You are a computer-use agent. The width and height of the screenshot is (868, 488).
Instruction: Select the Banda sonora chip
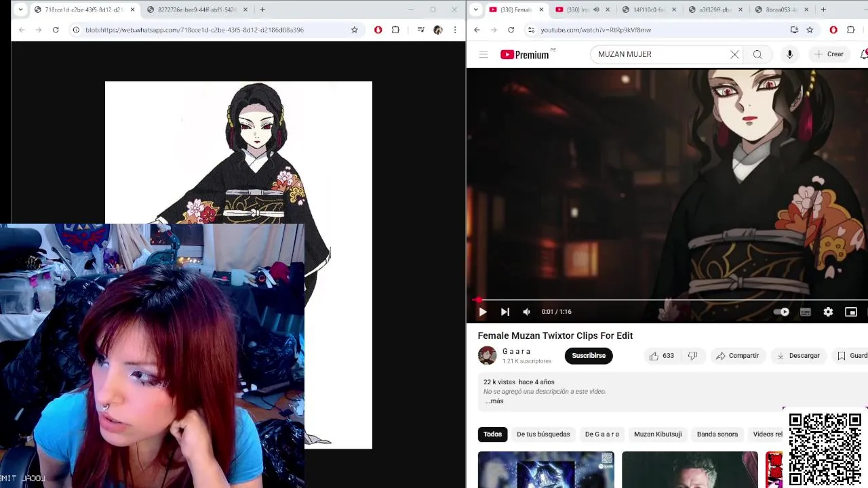(x=717, y=434)
